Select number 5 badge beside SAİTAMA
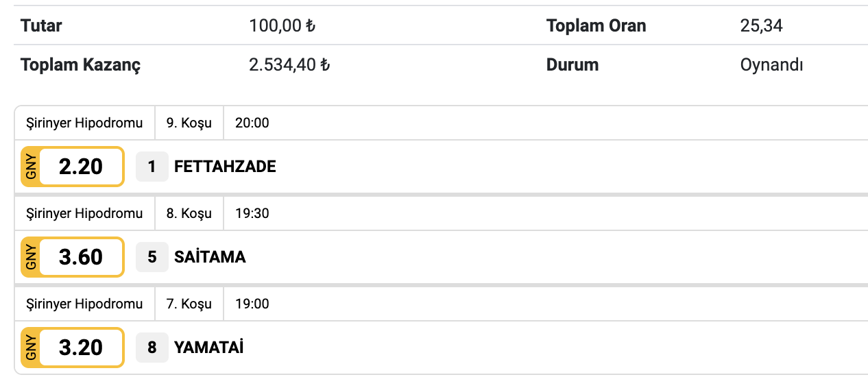The height and width of the screenshot is (388, 868). [152, 257]
